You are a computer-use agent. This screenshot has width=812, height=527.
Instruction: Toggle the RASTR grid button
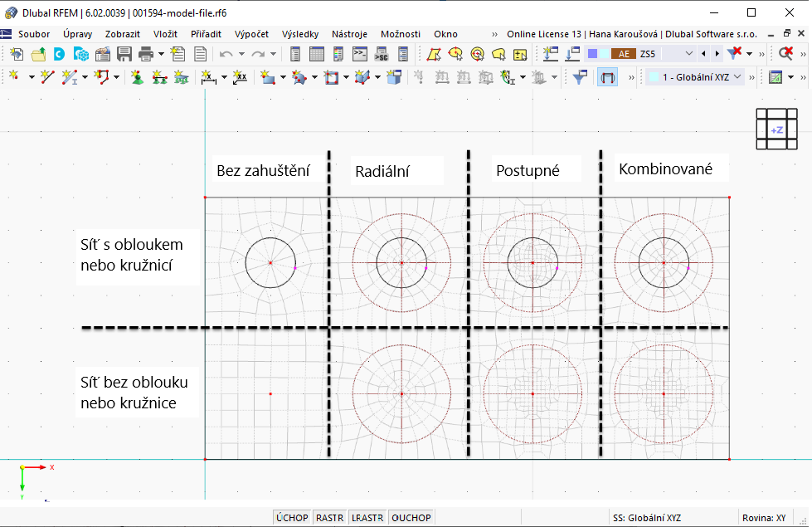point(329,518)
